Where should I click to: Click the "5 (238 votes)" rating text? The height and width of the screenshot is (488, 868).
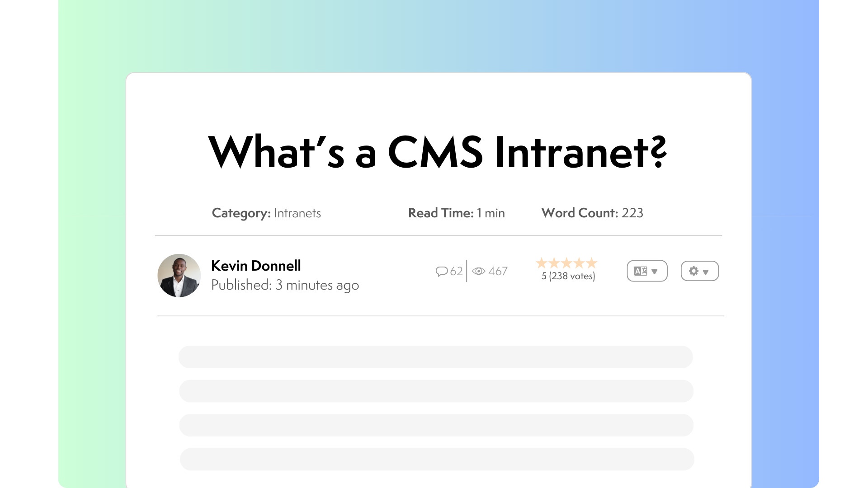click(x=568, y=276)
